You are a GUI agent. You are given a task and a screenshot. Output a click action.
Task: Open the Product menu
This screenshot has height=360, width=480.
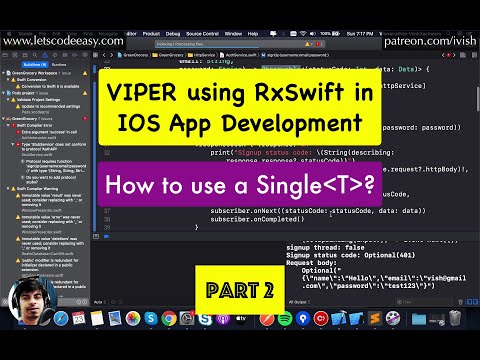[x=151, y=34]
